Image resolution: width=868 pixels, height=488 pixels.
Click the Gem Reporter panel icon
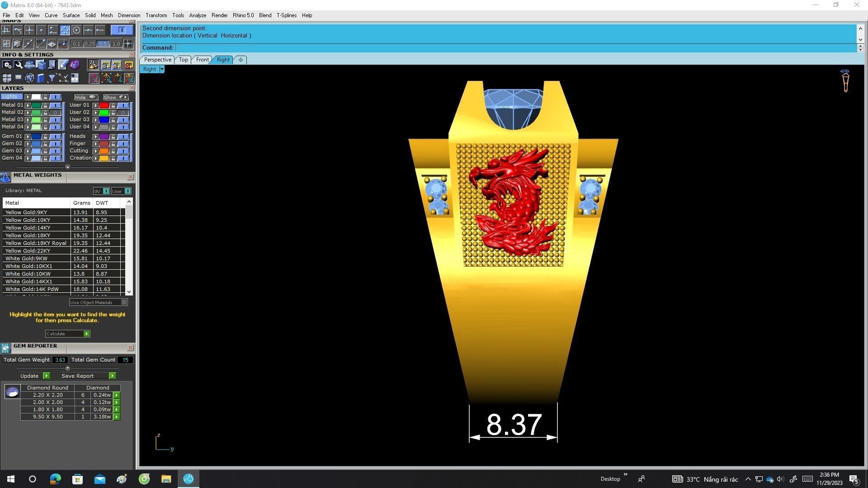pos(5,348)
